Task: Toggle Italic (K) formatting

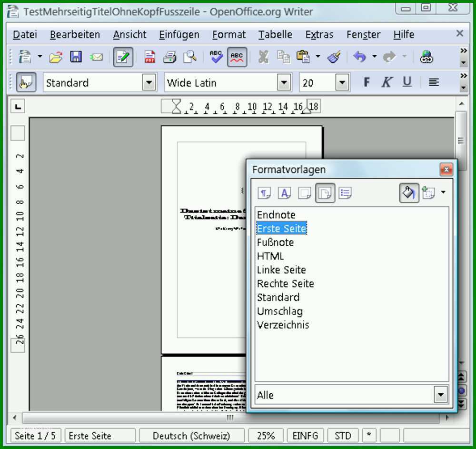Action: click(387, 82)
